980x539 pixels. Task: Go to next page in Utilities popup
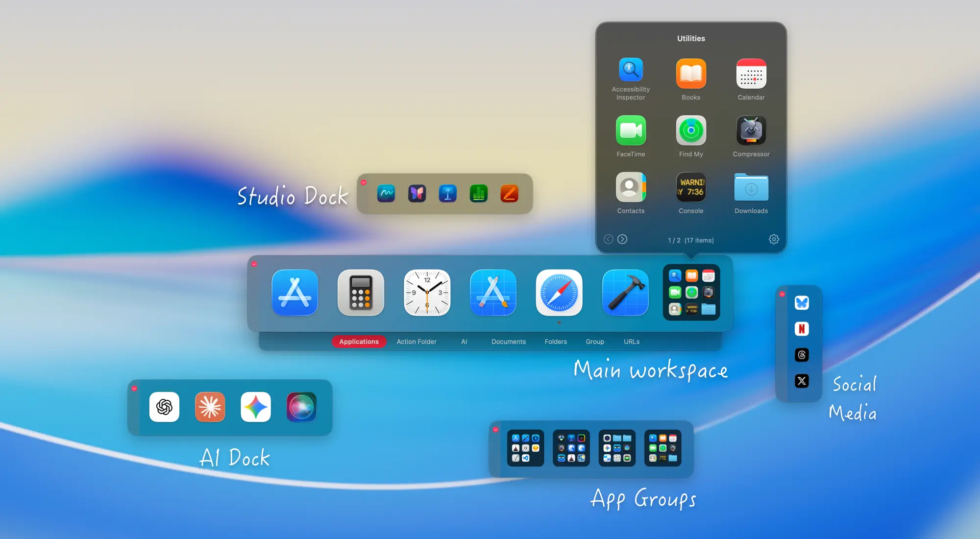622,239
